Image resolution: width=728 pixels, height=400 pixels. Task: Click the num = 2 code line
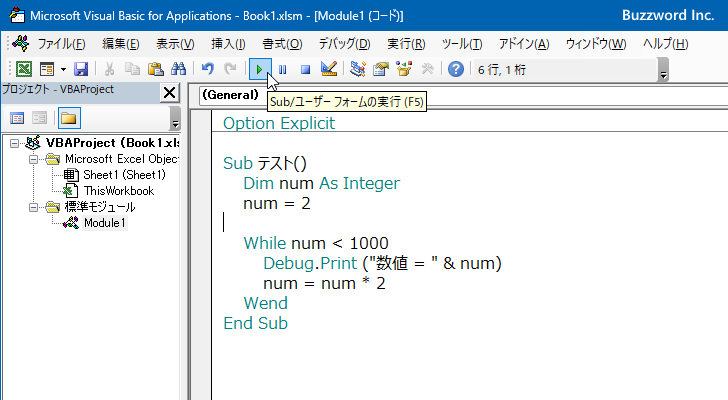pos(277,203)
